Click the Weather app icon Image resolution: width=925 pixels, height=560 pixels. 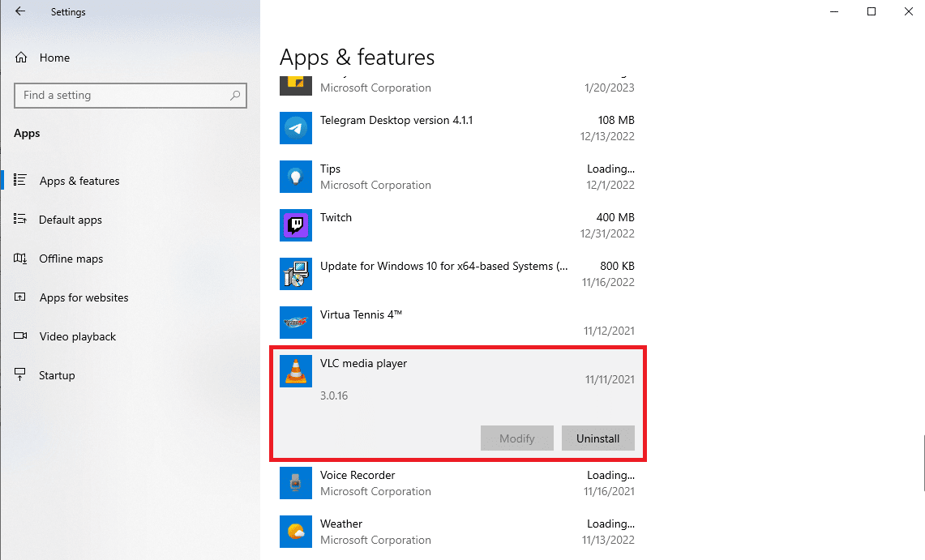tap(296, 532)
